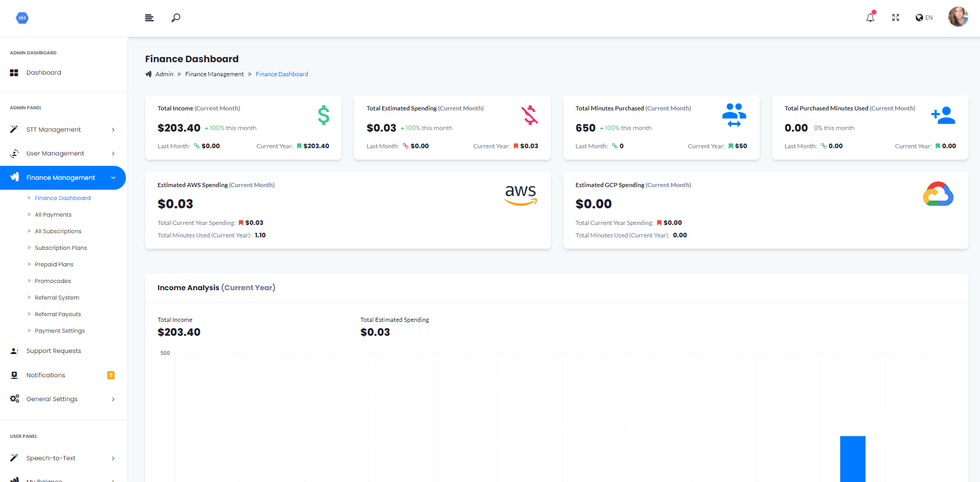Screen dimensions: 980x482
Task: Open the notifications bell icon
Action: [x=870, y=18]
